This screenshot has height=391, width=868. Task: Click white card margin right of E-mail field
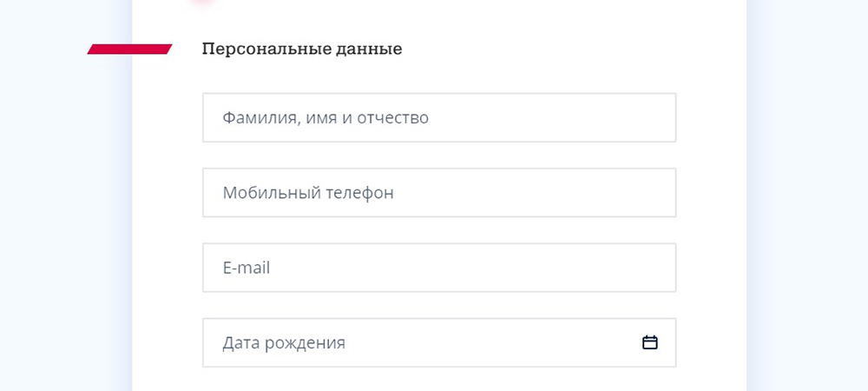click(712, 268)
